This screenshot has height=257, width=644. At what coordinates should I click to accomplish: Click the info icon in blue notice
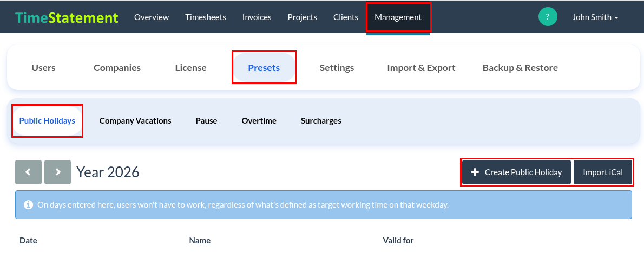[28, 204]
